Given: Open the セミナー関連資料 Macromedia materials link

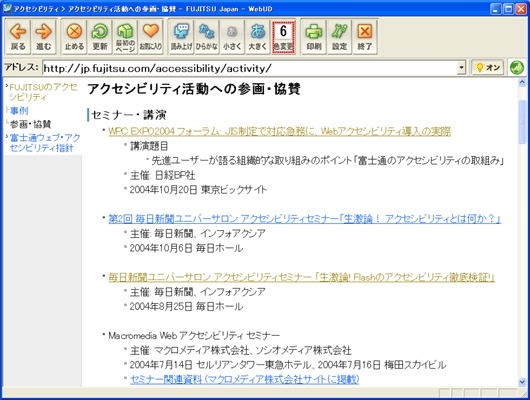Looking at the screenshot, I should point(244,379).
